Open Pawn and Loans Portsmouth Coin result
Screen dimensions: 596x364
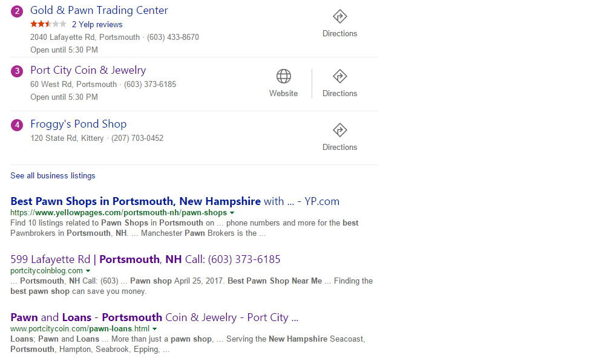(154, 317)
